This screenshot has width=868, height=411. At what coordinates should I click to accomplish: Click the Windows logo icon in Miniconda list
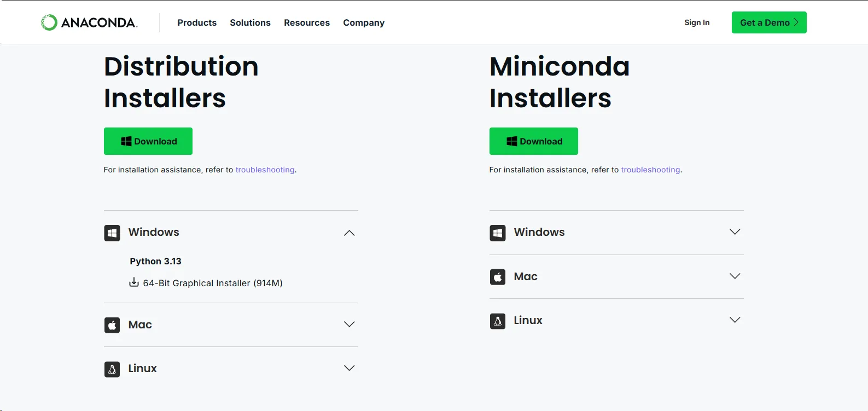pyautogui.click(x=498, y=233)
